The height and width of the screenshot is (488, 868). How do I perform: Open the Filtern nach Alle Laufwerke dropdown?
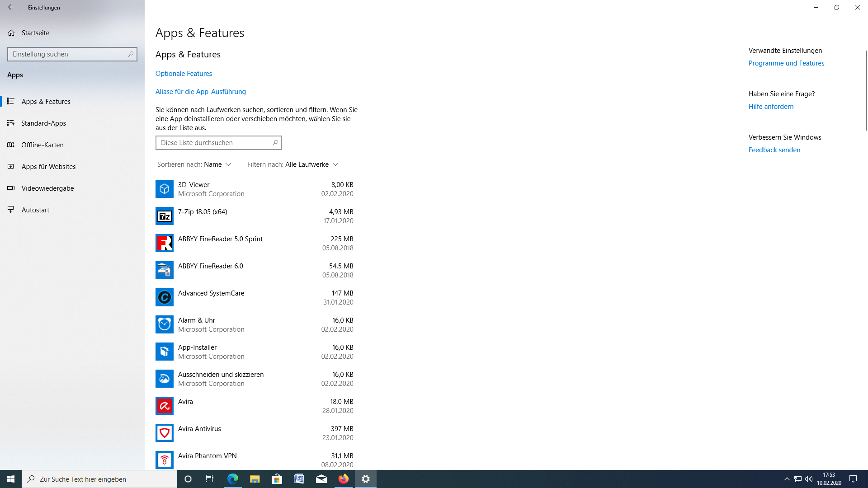coord(293,164)
